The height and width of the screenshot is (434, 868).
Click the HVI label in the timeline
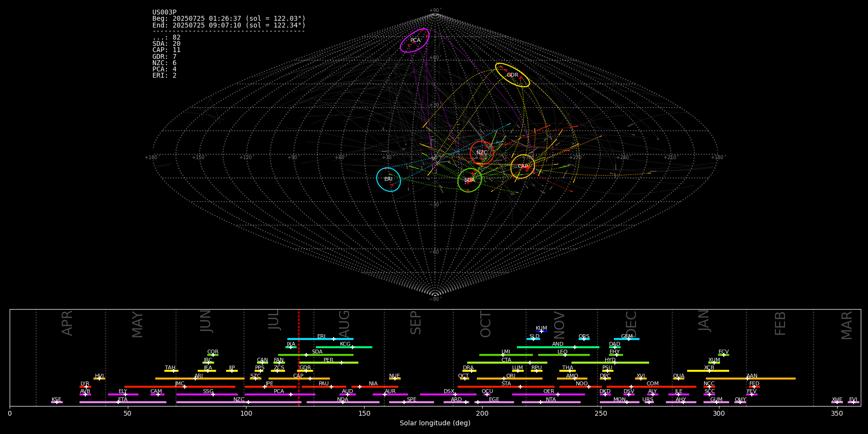click(x=99, y=376)
